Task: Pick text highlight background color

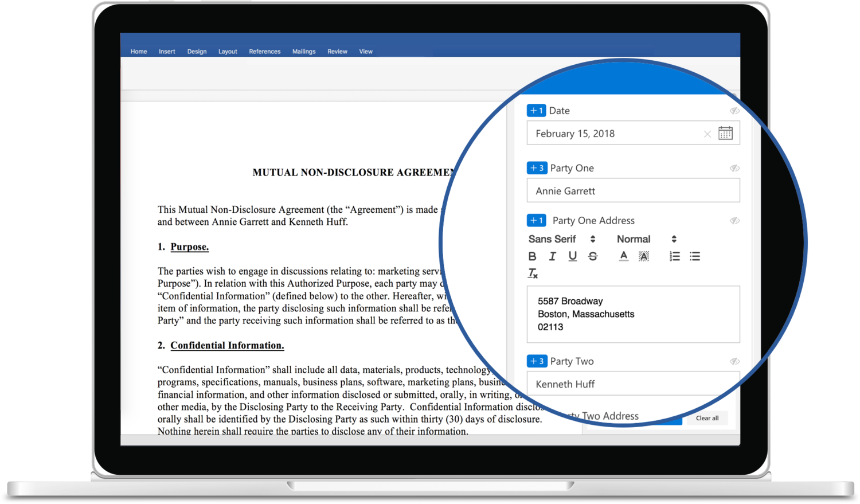Action: click(x=644, y=256)
